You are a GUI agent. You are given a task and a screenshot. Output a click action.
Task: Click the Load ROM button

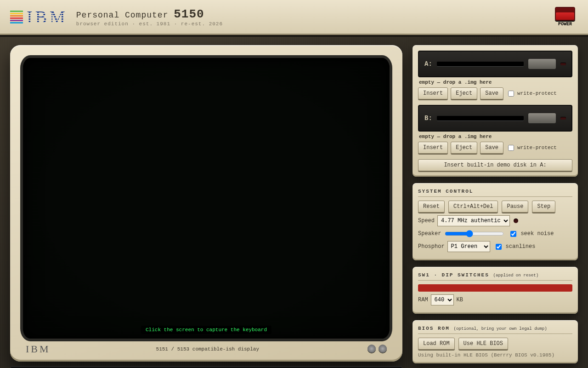436,344
